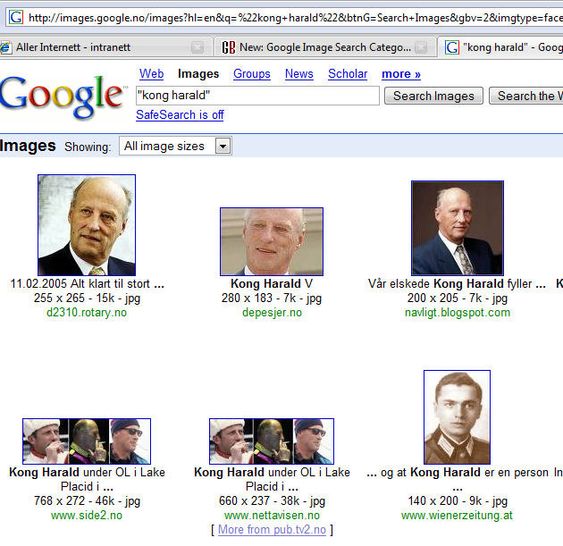Open the depesjer.no Kong Harald V thumbnail

272,242
